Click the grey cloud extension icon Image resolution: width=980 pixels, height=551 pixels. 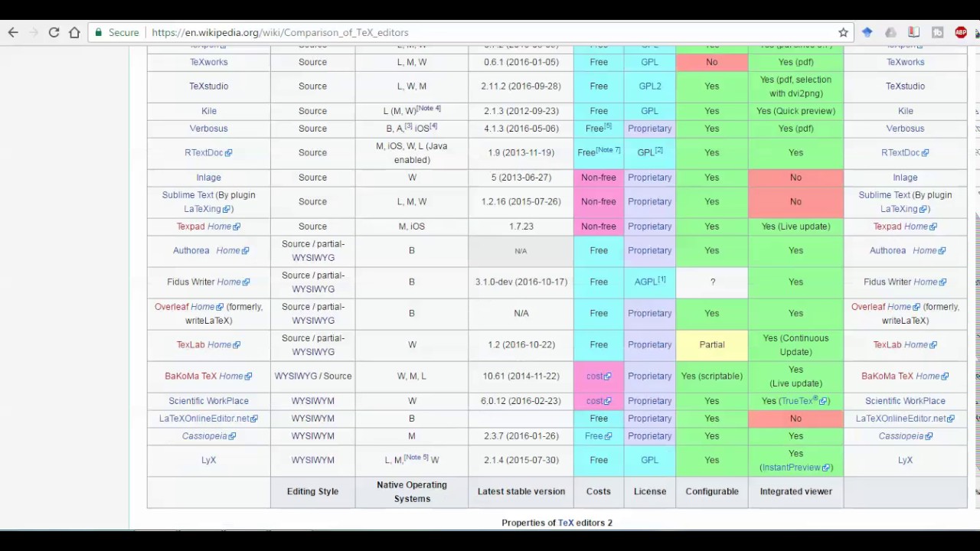tap(890, 32)
